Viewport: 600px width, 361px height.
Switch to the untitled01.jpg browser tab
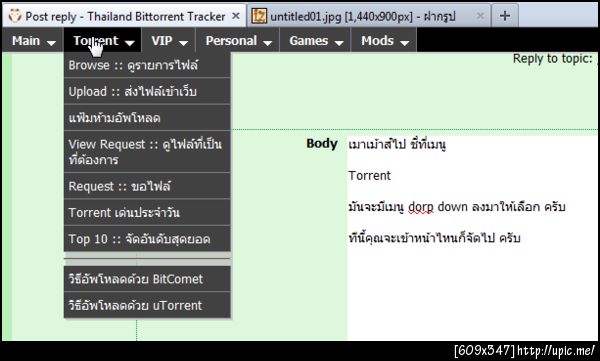368,16
